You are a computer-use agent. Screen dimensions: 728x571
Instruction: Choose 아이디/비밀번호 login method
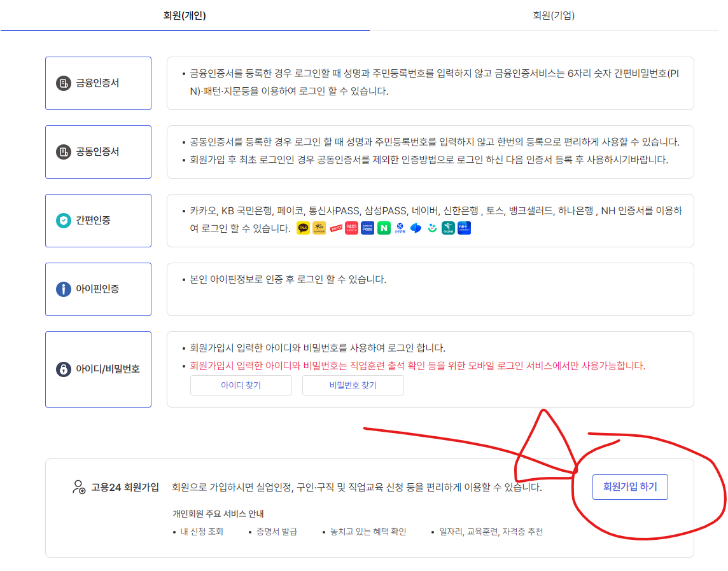tap(99, 369)
